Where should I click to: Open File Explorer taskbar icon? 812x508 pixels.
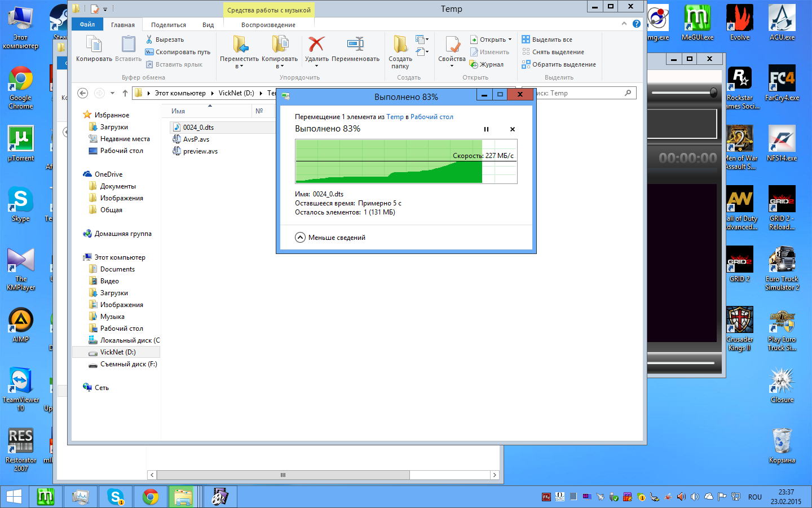(184, 497)
